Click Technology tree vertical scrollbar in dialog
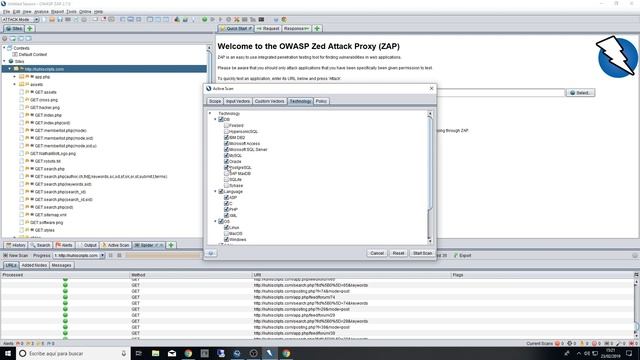 point(429,176)
